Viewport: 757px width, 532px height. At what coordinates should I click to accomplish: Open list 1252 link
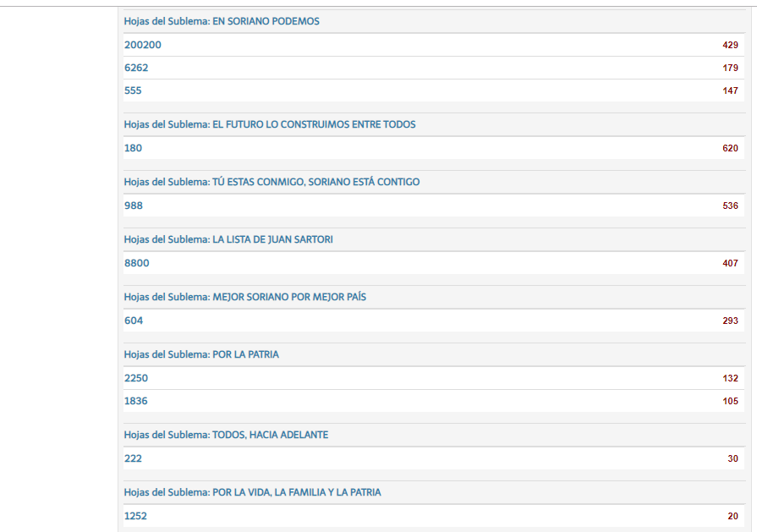[136, 516]
